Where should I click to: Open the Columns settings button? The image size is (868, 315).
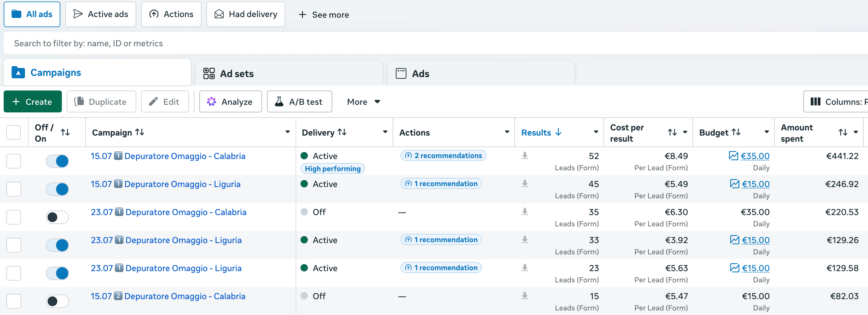(x=836, y=101)
